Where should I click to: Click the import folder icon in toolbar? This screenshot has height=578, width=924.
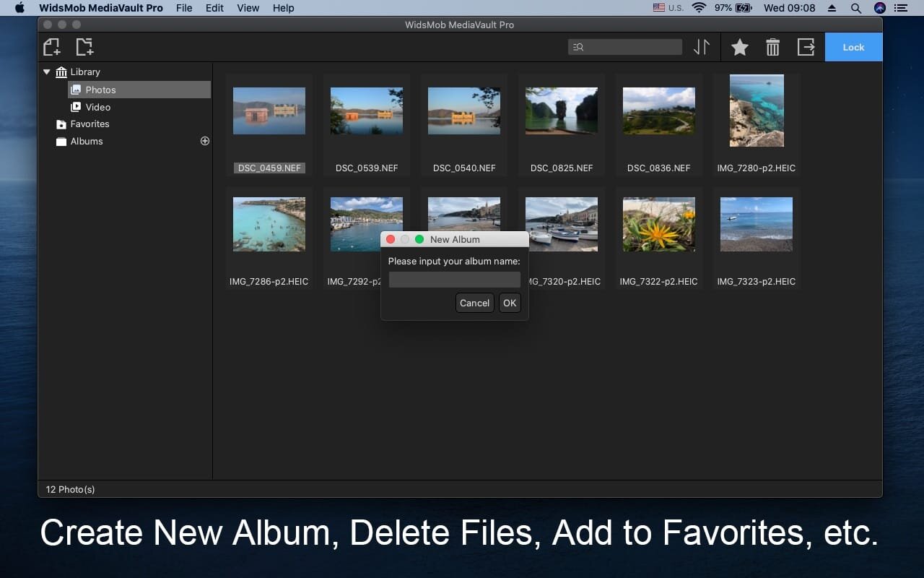click(84, 47)
